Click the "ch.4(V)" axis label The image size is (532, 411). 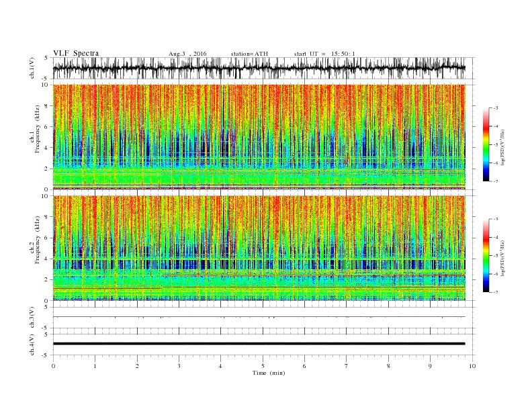click(33, 346)
